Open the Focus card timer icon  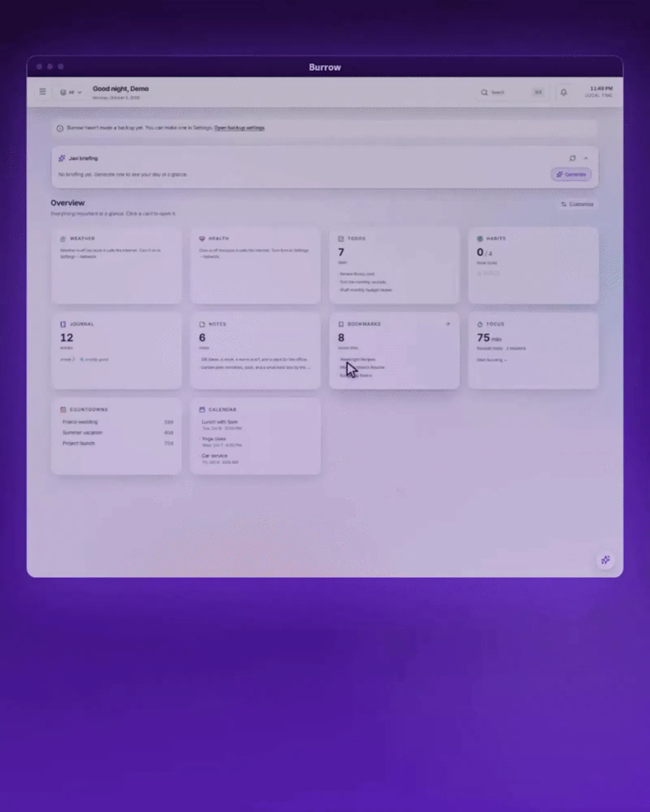tap(480, 324)
